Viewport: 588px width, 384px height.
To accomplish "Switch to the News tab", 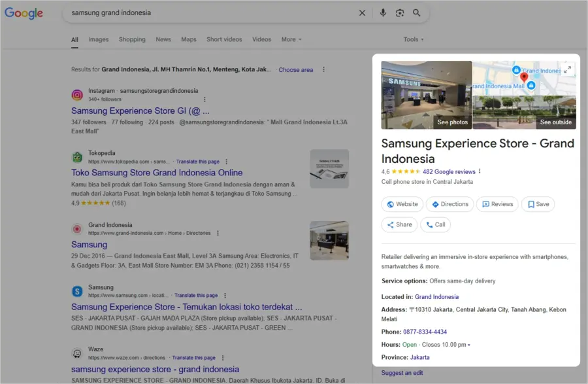I will (x=163, y=39).
